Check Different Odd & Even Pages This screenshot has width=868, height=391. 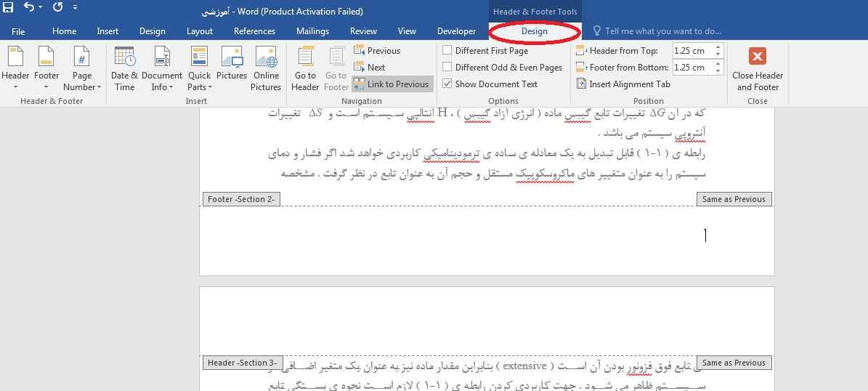446,68
